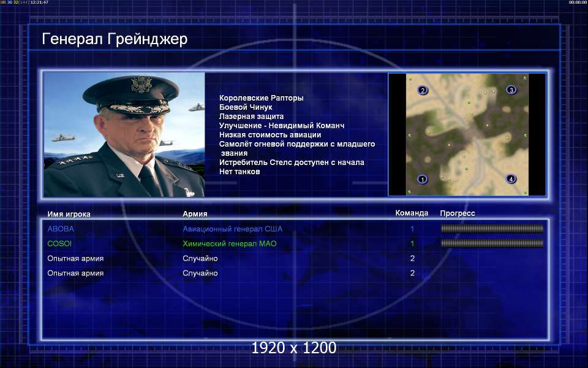Click ABOBA loading progress bar
The height and width of the screenshot is (368, 588).
point(492,228)
